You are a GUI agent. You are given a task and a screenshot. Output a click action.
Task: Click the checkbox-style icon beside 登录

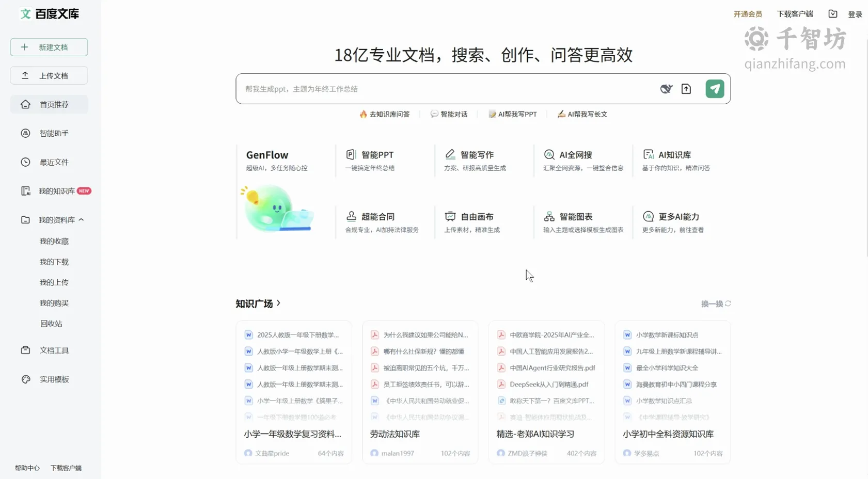(x=833, y=14)
